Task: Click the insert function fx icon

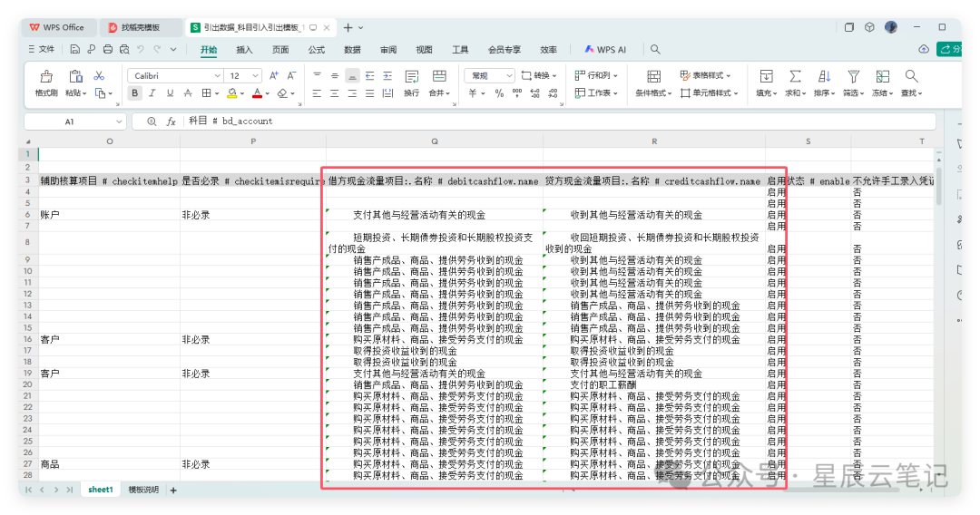Action: point(171,121)
